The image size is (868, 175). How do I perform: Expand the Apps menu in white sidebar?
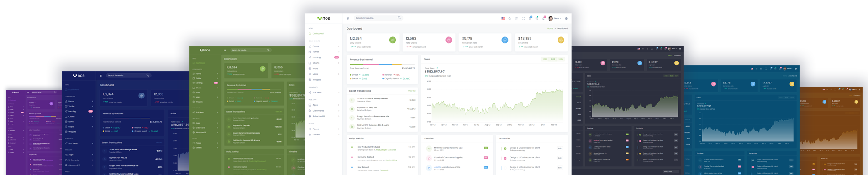click(x=324, y=105)
